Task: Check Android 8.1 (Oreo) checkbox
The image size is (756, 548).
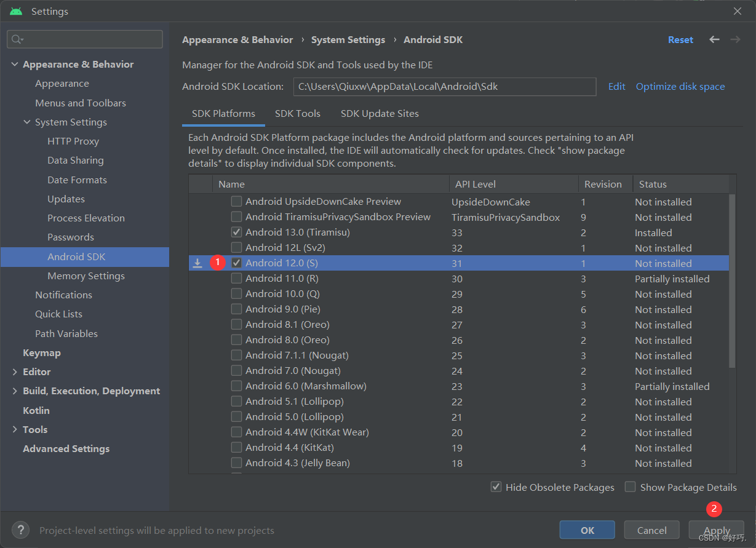Action: [x=236, y=324]
